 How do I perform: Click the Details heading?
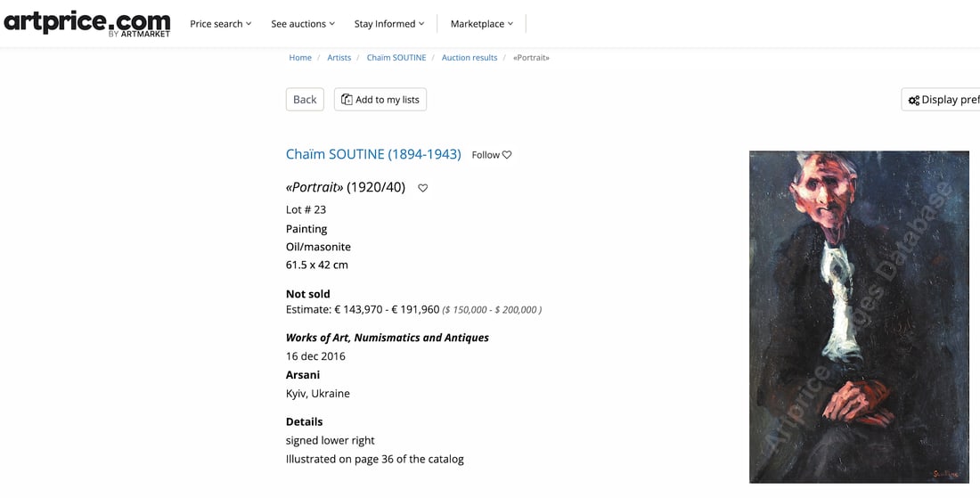pos(305,421)
